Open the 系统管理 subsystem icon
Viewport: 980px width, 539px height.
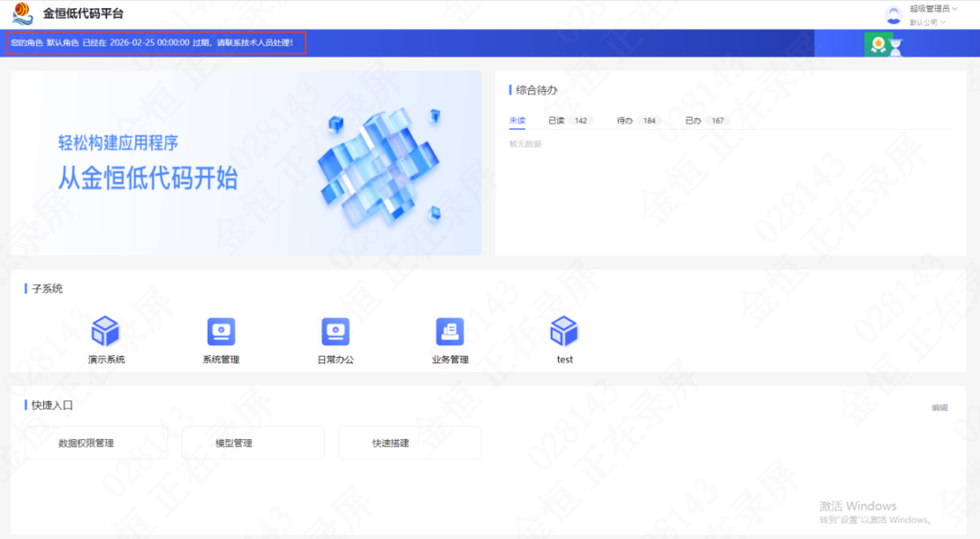coord(221,331)
